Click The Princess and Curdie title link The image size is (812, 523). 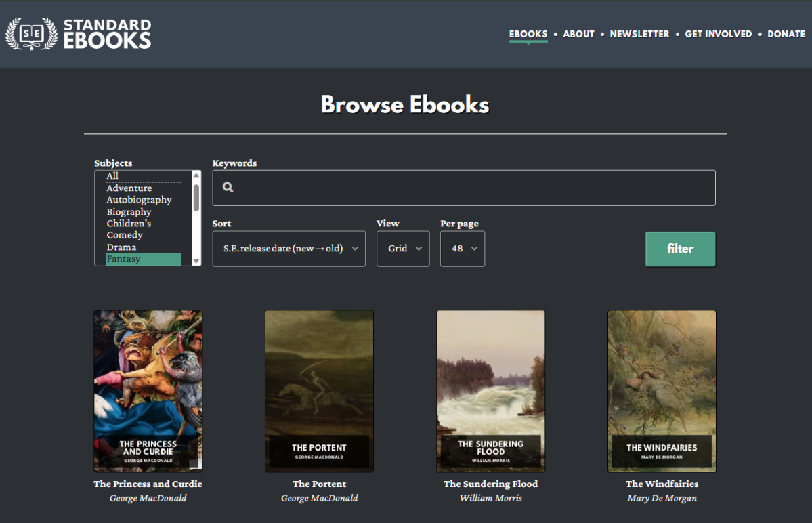(x=148, y=484)
